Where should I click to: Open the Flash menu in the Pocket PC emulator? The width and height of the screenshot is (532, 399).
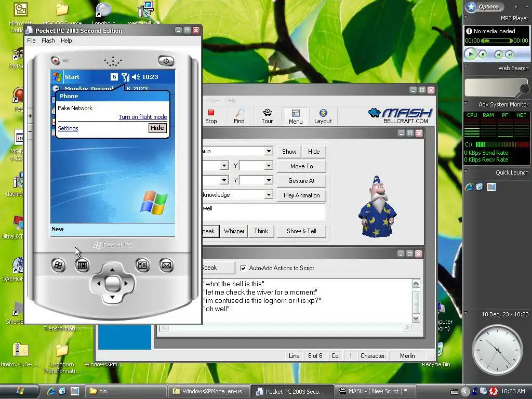[48, 41]
